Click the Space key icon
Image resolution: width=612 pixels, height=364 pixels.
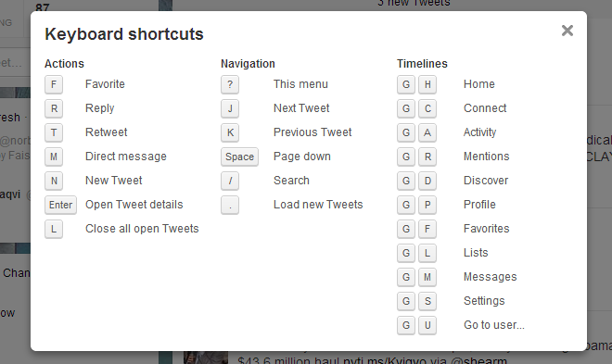(239, 157)
